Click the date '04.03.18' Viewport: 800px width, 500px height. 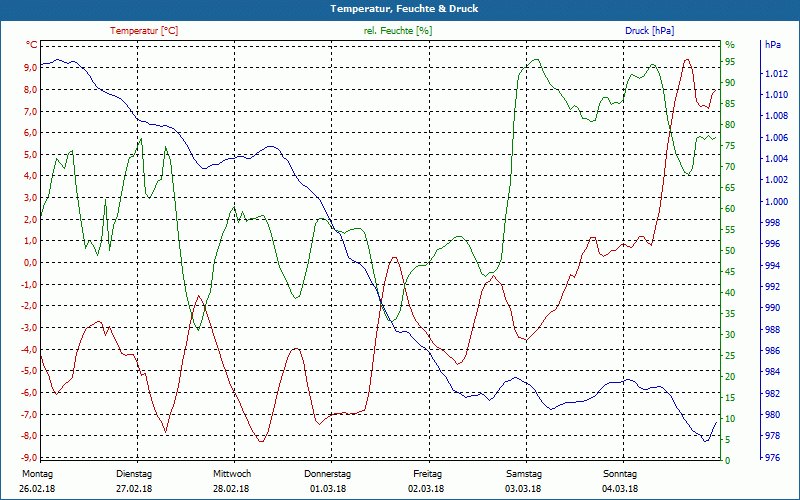click(620, 489)
